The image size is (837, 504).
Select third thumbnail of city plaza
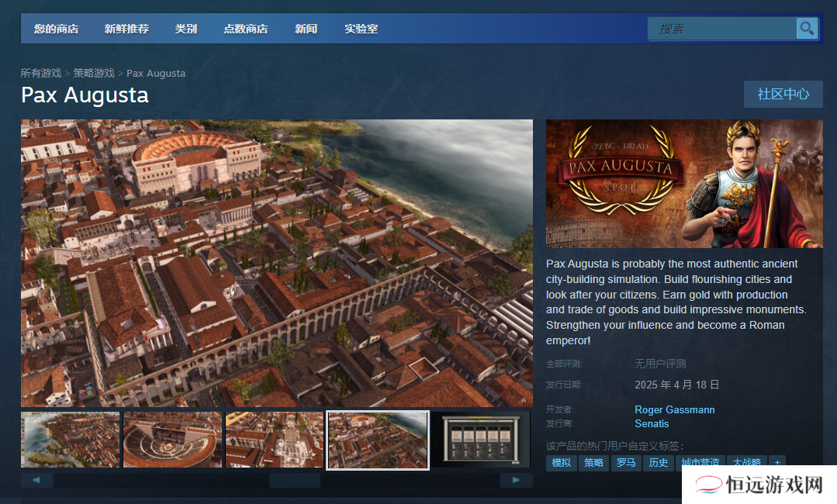tap(275, 440)
